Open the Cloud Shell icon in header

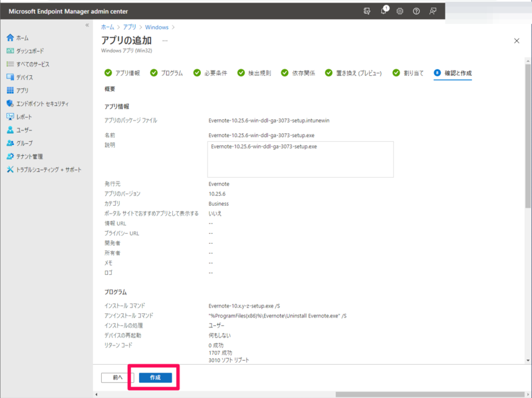367,11
